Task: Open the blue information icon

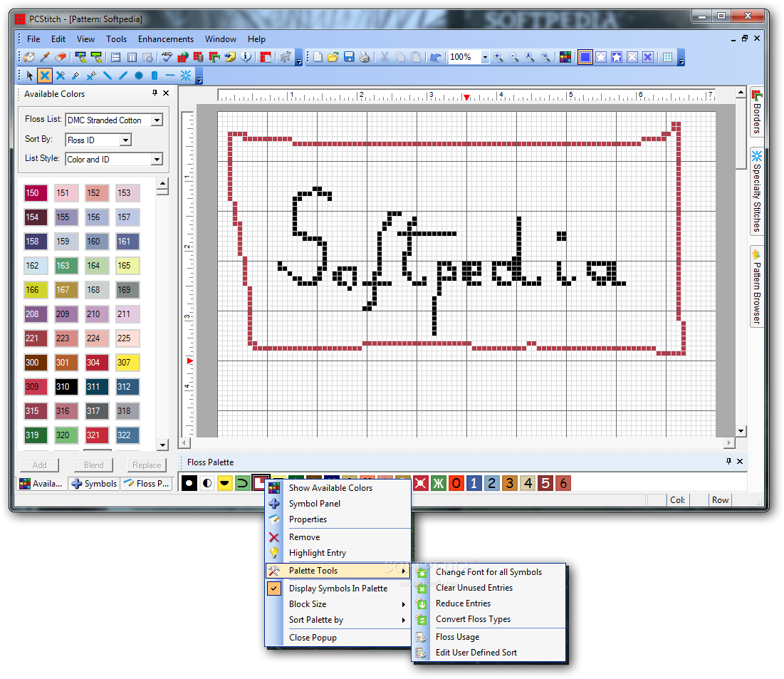Action: 246,57
